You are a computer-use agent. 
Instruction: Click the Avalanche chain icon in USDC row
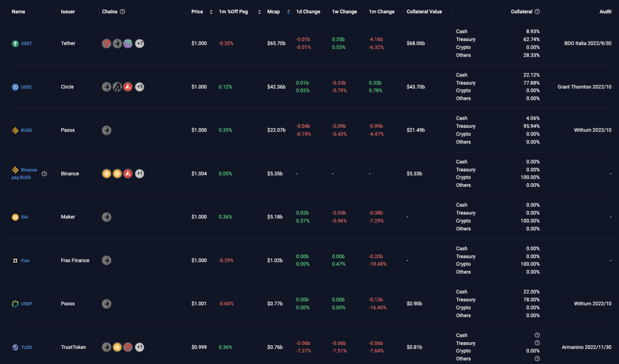point(128,87)
